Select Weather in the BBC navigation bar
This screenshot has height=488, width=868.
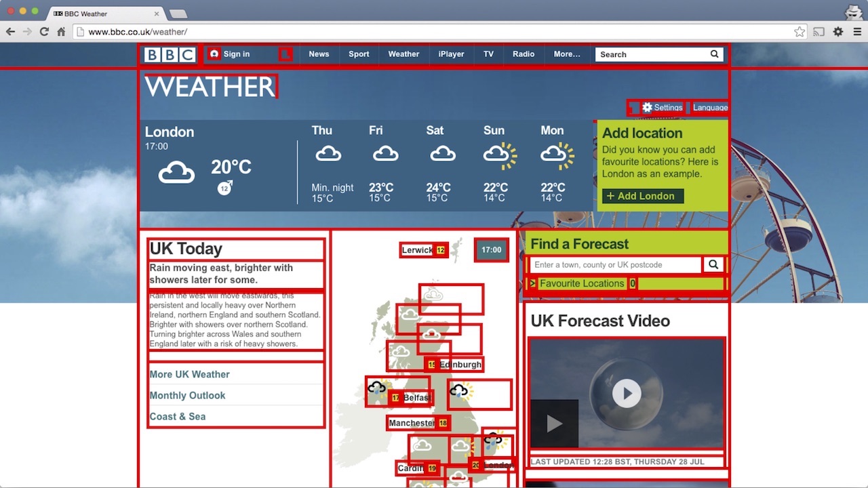pyautogui.click(x=403, y=54)
